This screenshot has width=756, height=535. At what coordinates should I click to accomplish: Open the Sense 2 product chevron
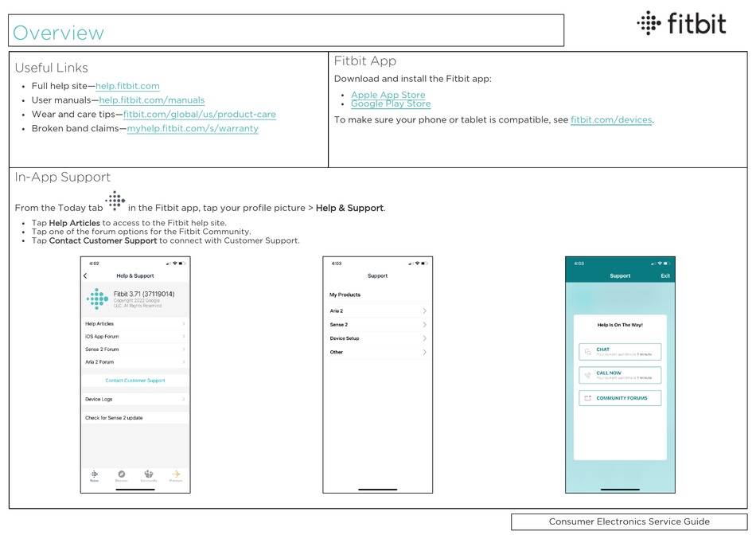coord(424,325)
